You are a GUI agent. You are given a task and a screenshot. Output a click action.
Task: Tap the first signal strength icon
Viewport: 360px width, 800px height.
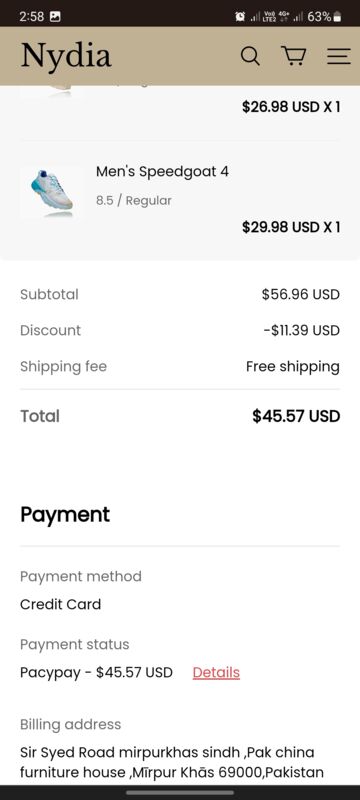tap(254, 17)
